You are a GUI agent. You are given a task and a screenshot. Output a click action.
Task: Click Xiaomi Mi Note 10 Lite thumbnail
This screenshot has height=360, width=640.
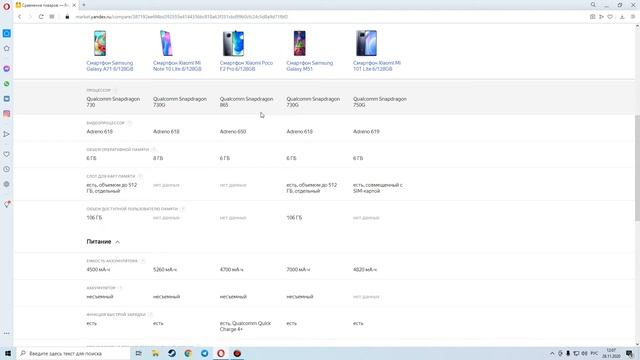coord(166,43)
